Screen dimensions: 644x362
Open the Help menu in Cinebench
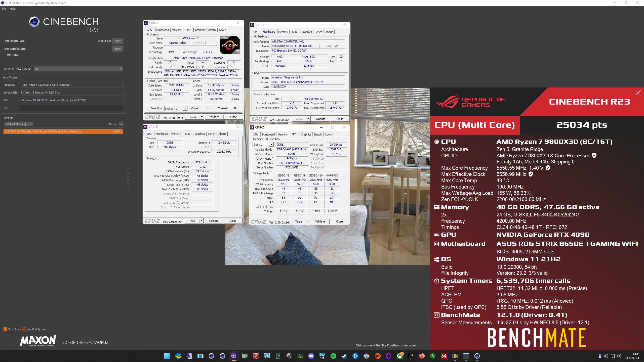tap(13, 9)
